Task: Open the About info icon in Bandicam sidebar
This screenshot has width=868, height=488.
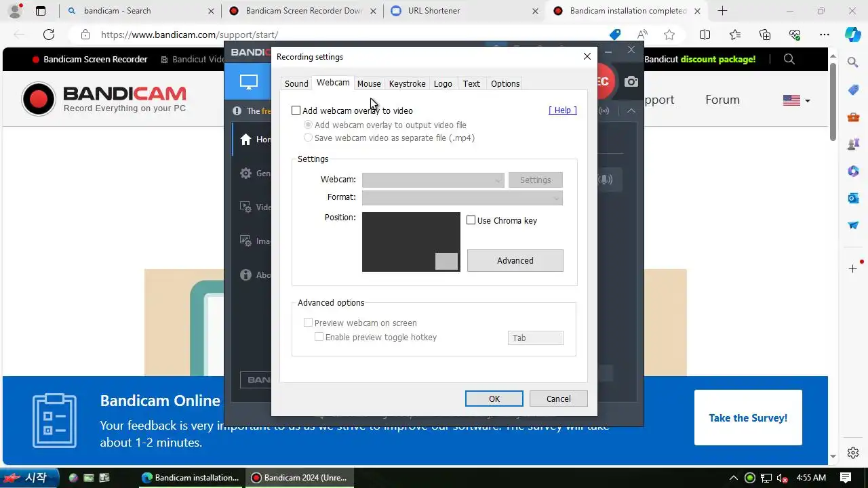Action: 245,275
